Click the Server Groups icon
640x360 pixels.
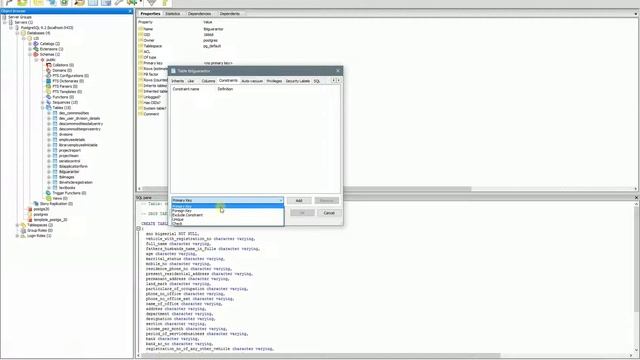point(4,17)
